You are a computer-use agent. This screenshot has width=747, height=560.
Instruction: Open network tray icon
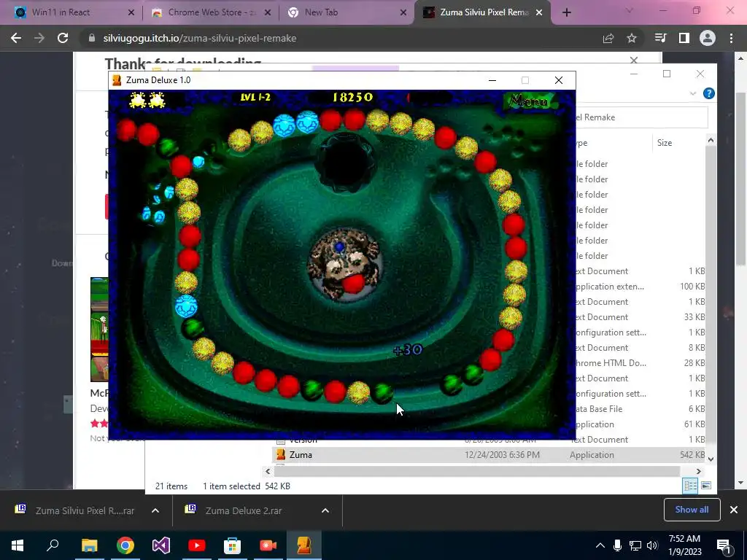tap(635, 545)
